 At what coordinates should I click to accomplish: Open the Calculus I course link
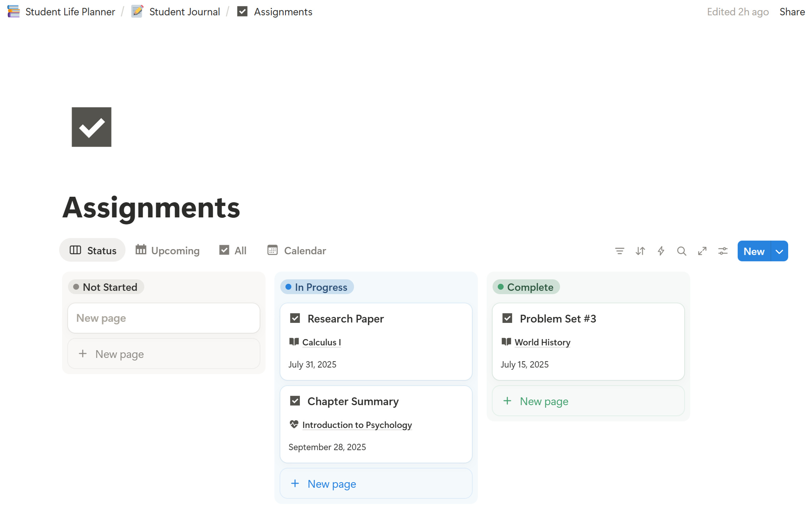coord(321,342)
